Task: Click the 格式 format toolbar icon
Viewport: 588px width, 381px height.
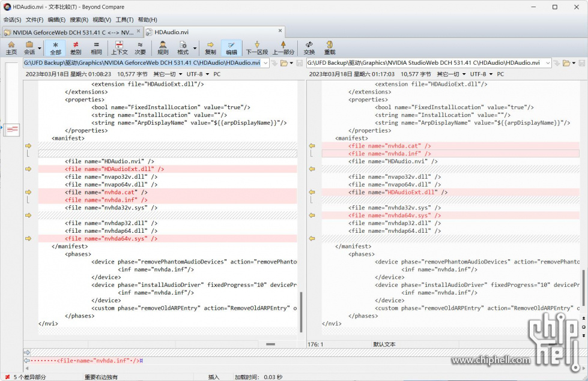Action: point(183,48)
